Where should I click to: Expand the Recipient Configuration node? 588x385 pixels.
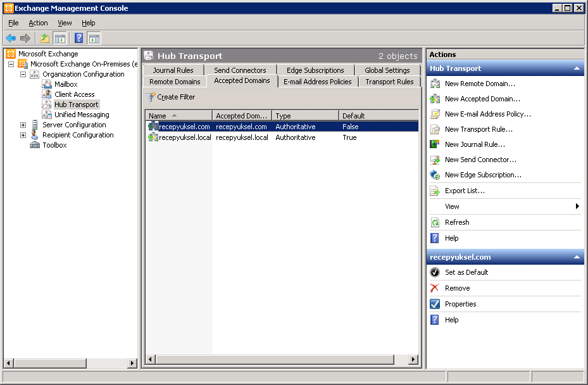pos(23,135)
